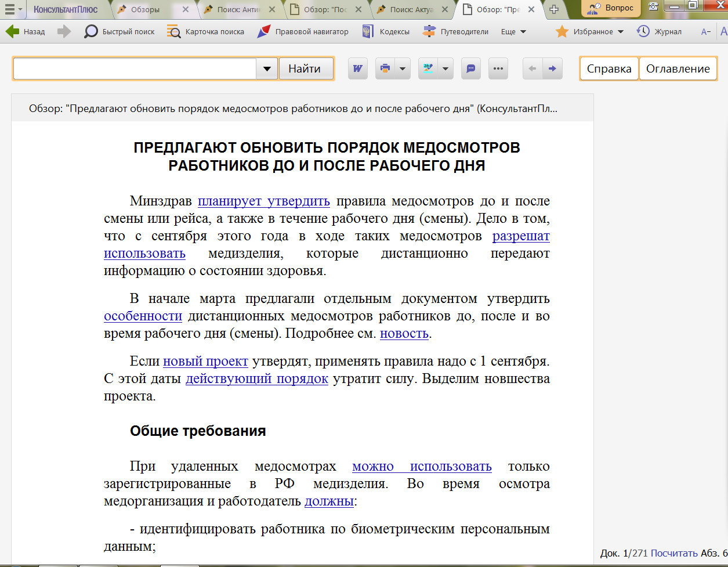The width and height of the screenshot is (728, 567).
Task: Open the Оглавление table of contents
Action: [x=678, y=68]
